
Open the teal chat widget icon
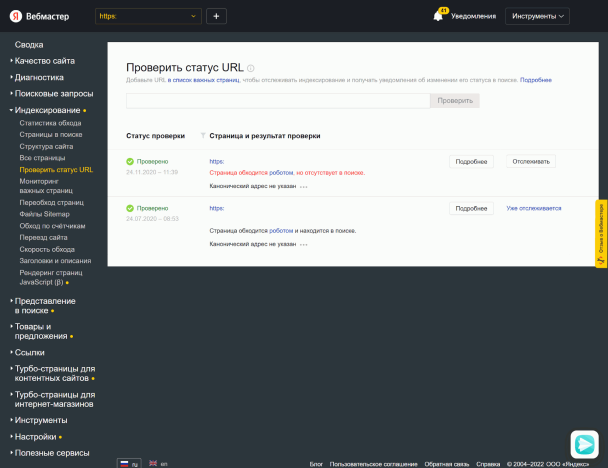[584, 443]
